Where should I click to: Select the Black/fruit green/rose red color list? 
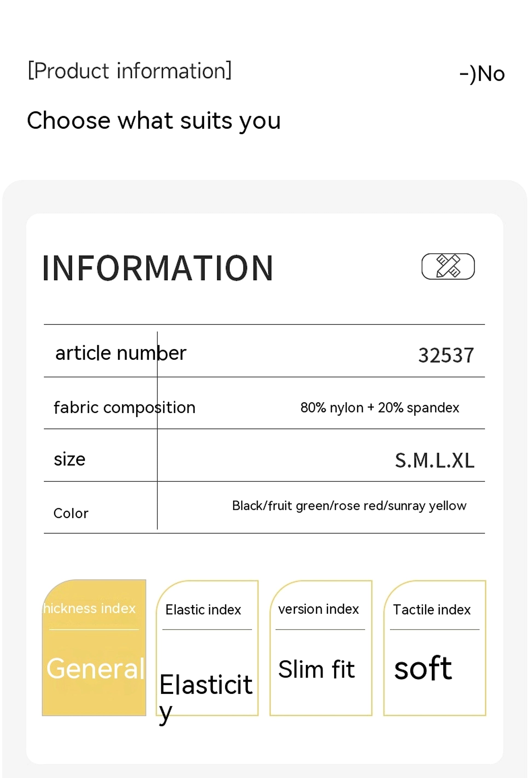[349, 506]
